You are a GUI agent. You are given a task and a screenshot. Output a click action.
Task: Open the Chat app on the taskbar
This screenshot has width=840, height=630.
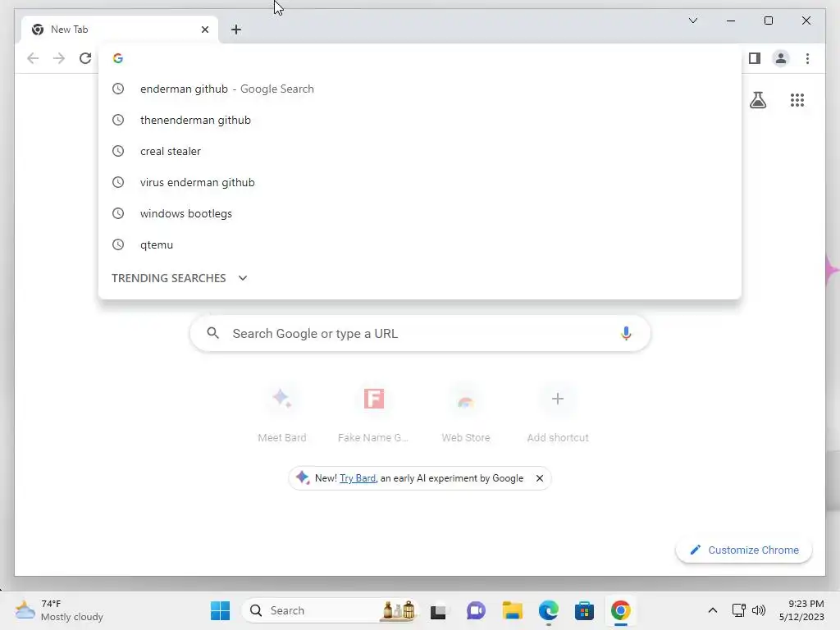click(x=475, y=610)
